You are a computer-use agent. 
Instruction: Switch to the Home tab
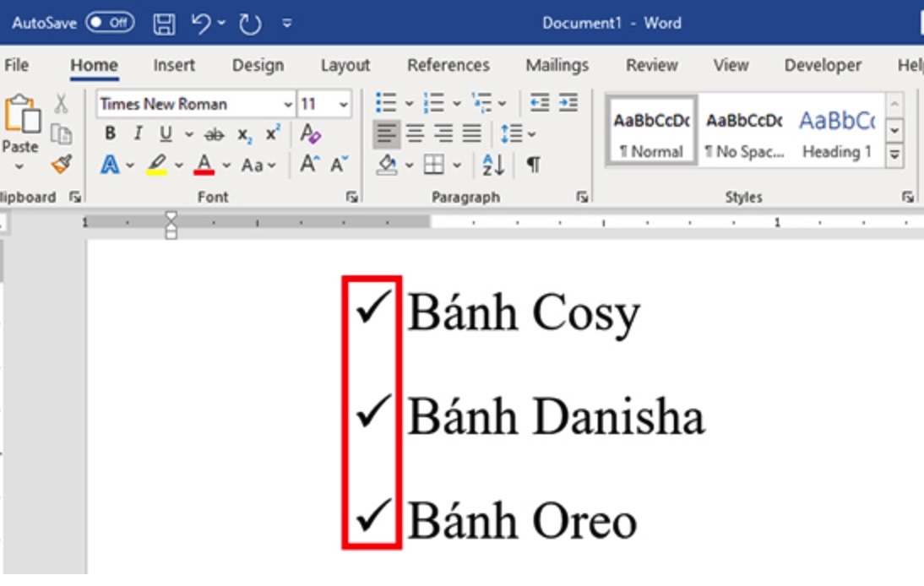tap(95, 65)
